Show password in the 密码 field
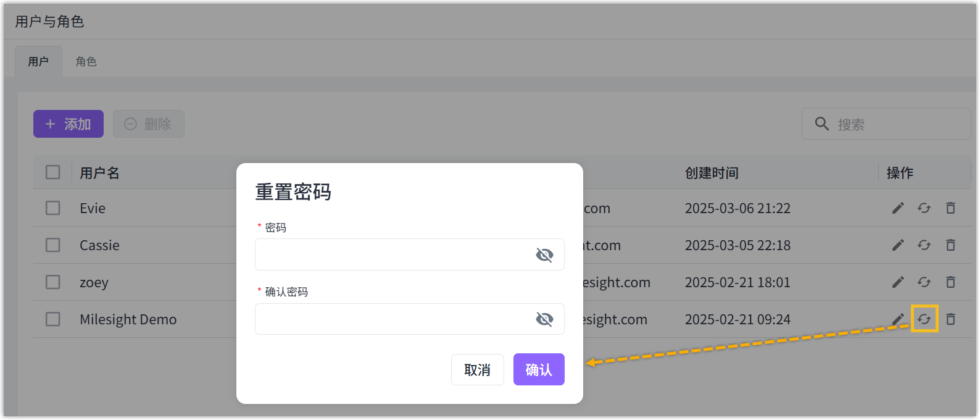Viewport: 980px width, 420px height. coord(544,254)
